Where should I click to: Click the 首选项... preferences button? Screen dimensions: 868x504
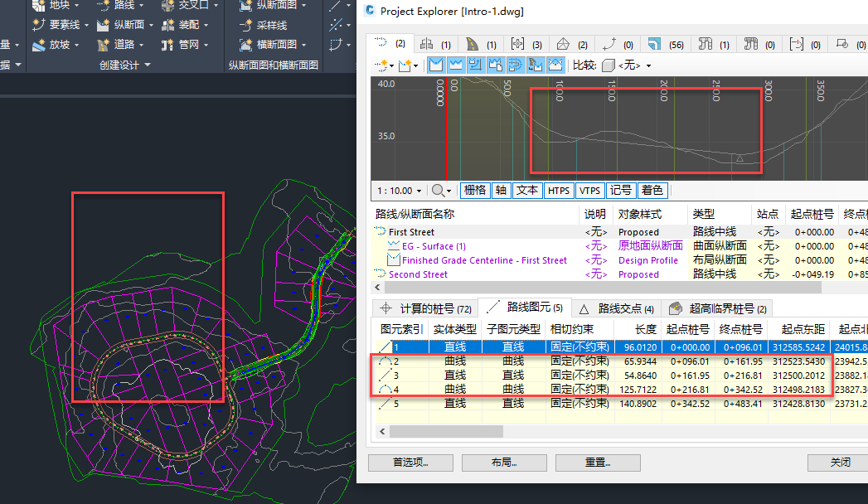[410, 463]
